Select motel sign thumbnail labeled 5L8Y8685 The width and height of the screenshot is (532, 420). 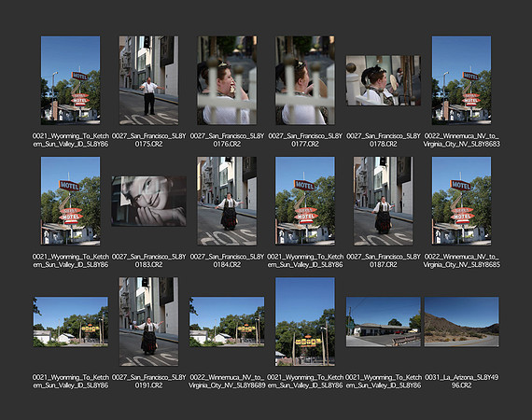click(x=461, y=201)
